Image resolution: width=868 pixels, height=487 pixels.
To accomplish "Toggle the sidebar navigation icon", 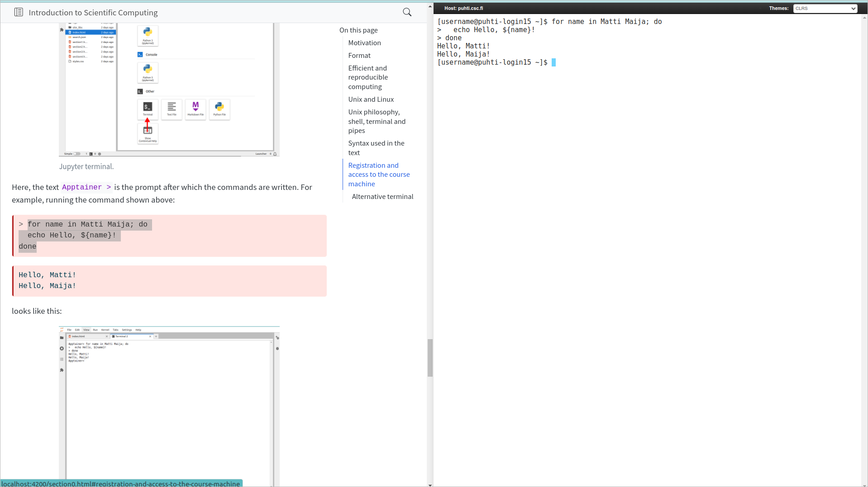I will pos(19,12).
